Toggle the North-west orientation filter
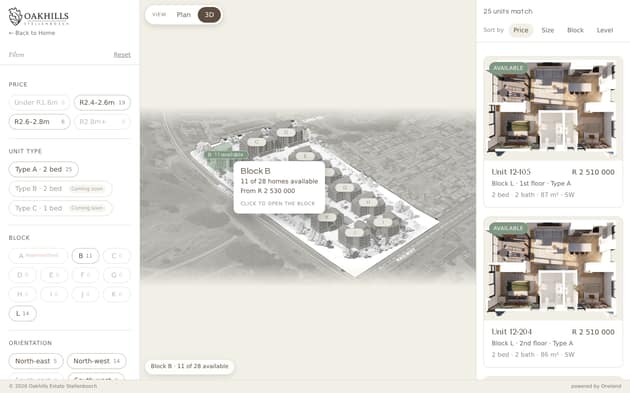The height and width of the screenshot is (393, 630). coord(96,361)
